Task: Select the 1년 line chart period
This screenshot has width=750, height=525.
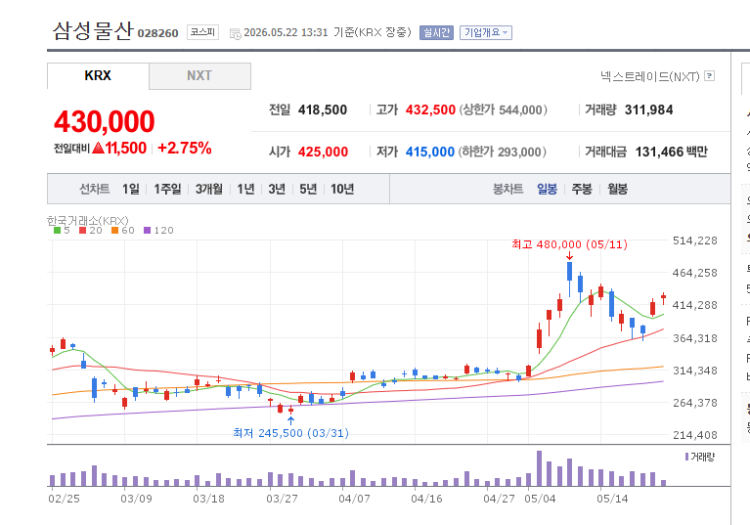Action: tap(246, 189)
